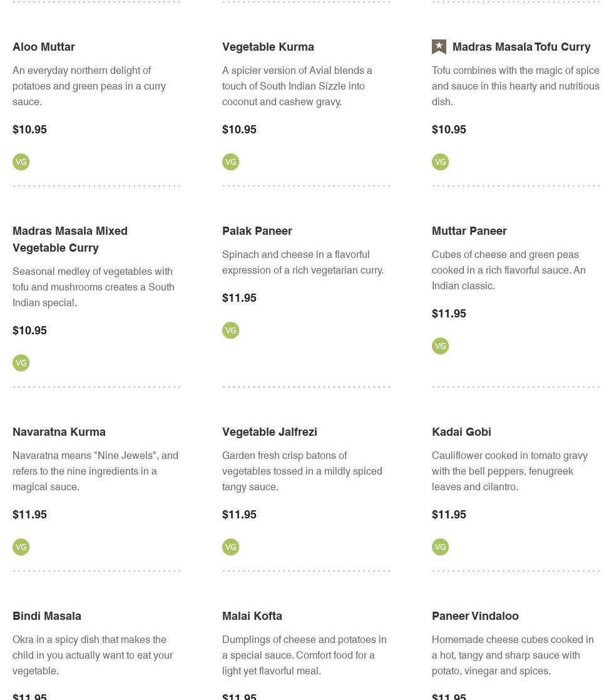
Task: Click the VG badge under Vegetable Kurma
Action: pyautogui.click(x=231, y=162)
